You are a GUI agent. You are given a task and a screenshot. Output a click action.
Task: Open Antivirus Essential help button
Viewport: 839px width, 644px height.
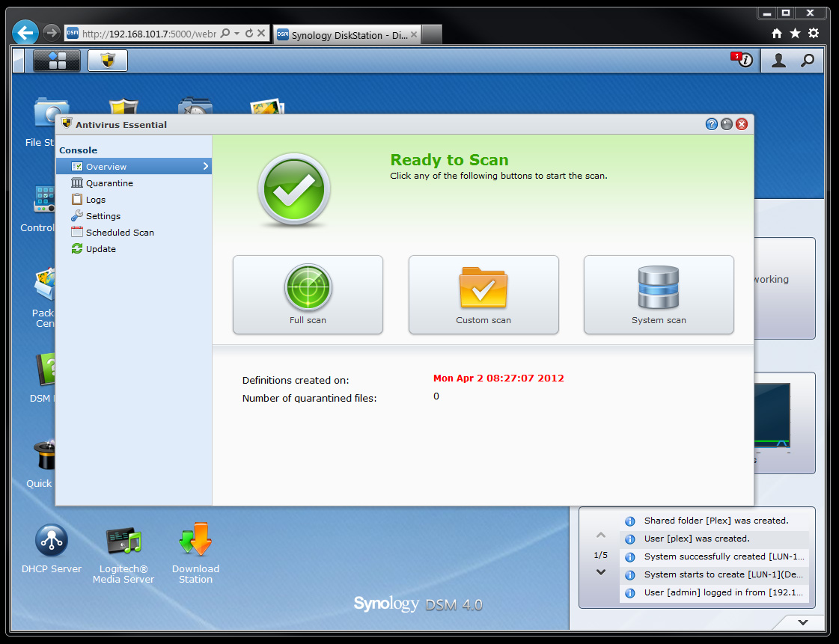[x=711, y=124]
